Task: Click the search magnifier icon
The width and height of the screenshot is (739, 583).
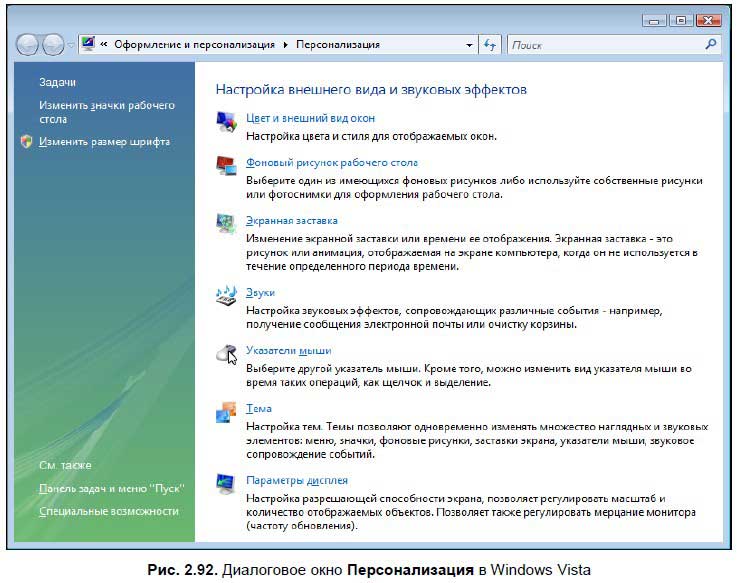Action: point(711,44)
